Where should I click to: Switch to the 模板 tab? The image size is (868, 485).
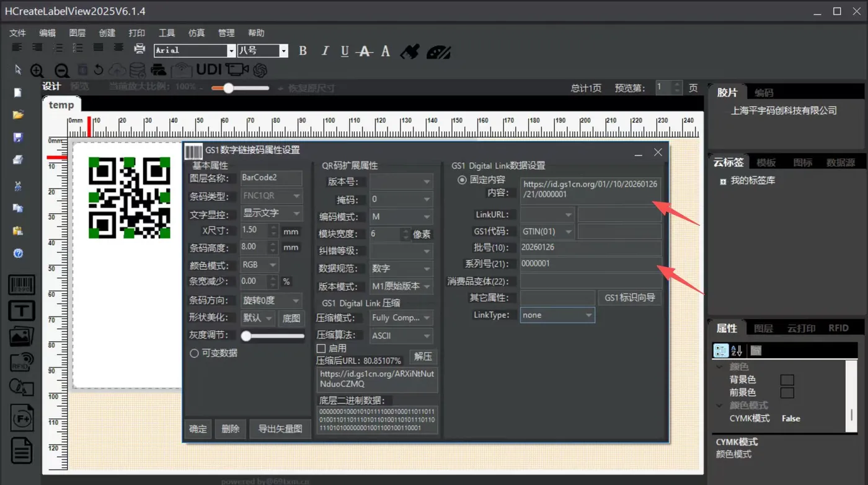(x=766, y=162)
